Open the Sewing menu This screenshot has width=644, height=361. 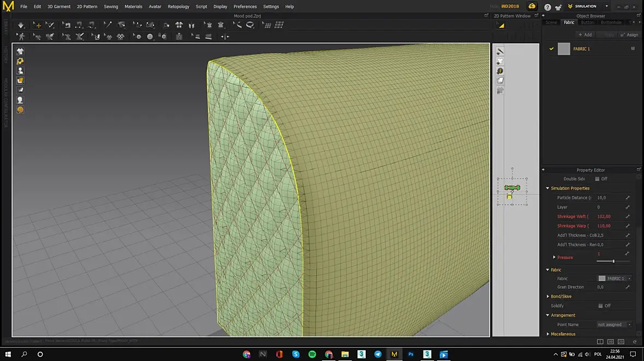click(111, 7)
